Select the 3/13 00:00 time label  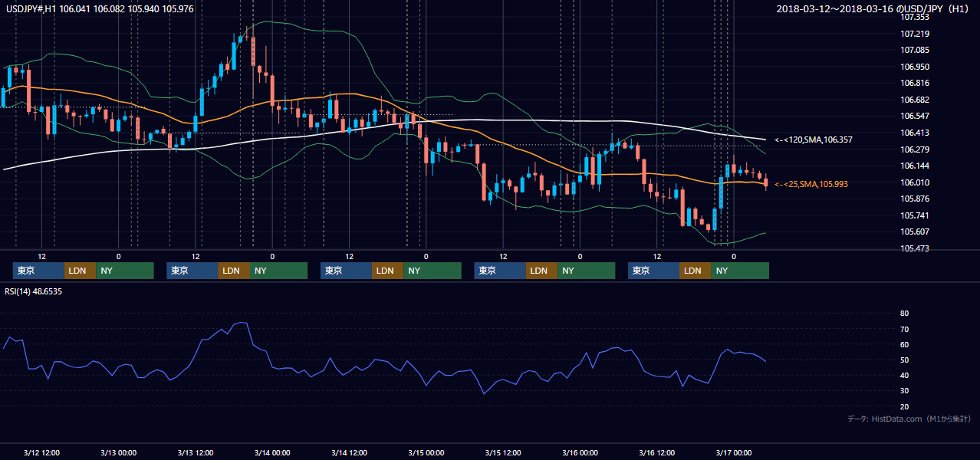118,452
